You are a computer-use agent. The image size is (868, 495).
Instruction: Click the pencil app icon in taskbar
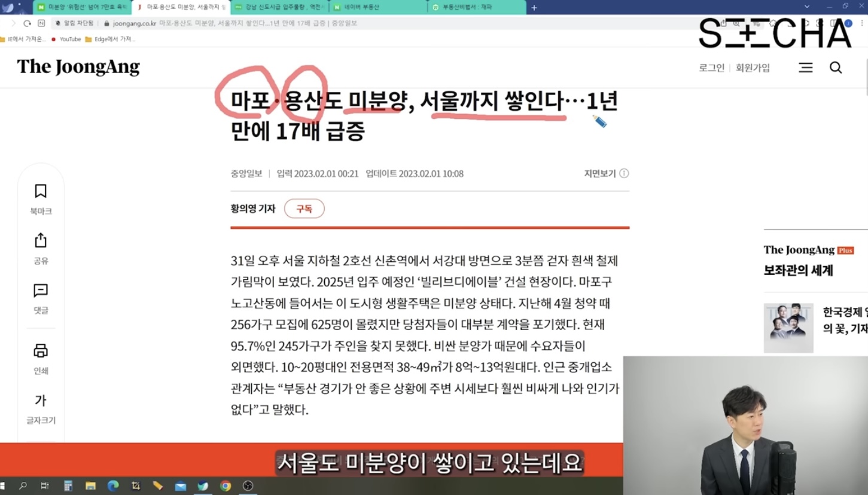158,486
